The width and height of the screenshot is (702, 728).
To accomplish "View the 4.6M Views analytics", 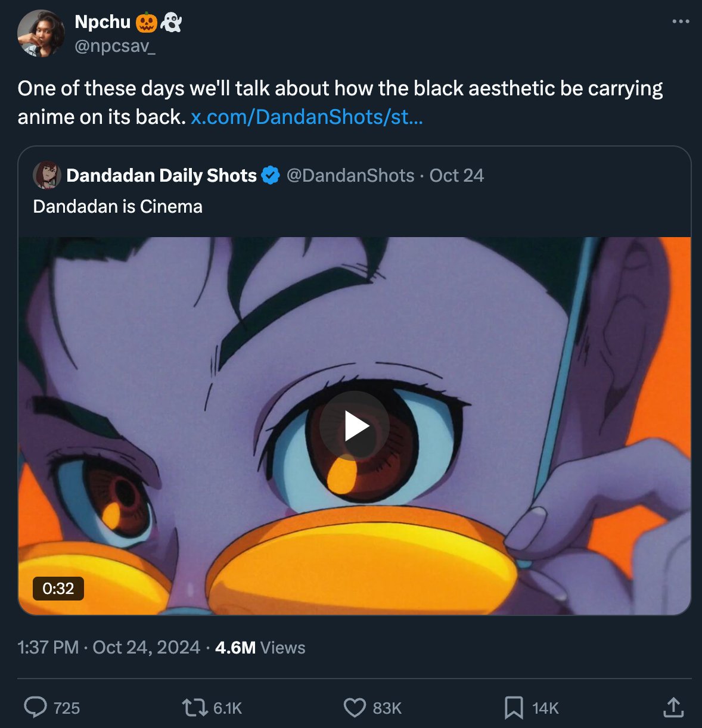I will click(x=260, y=648).
